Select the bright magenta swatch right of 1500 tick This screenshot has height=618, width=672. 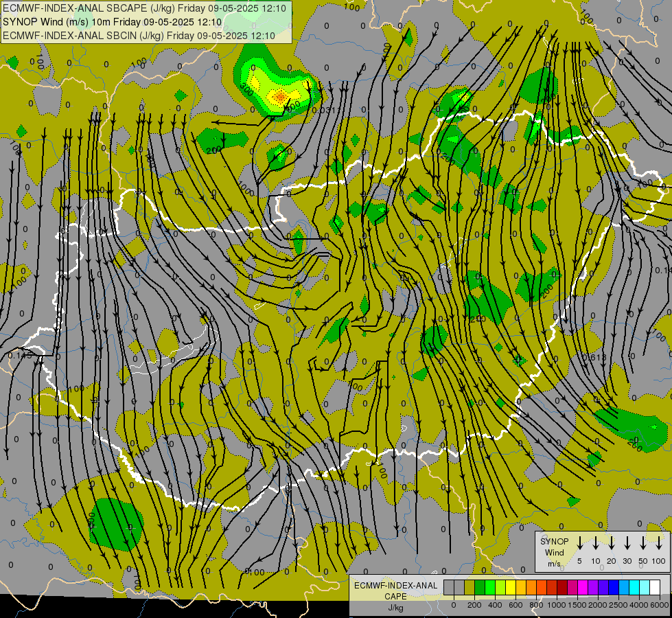(x=583, y=587)
